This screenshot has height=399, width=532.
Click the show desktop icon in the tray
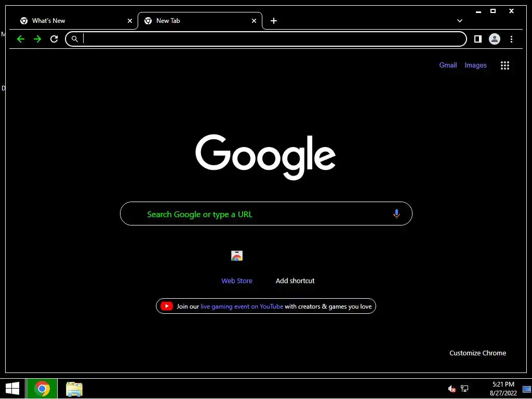(527, 389)
